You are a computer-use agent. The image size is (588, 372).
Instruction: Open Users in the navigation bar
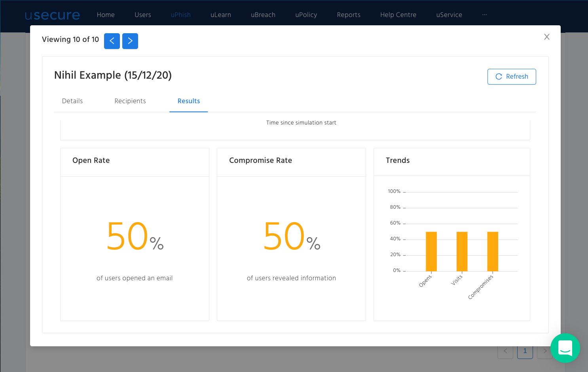(x=143, y=15)
